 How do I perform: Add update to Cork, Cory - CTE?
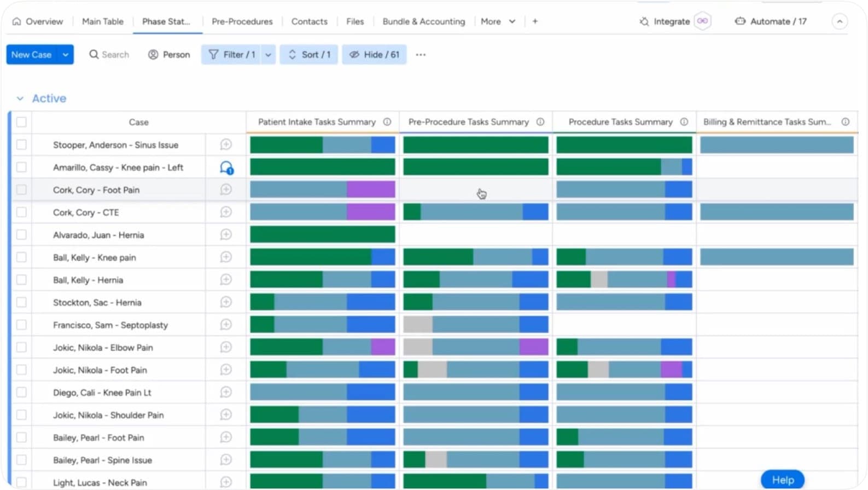click(x=226, y=212)
